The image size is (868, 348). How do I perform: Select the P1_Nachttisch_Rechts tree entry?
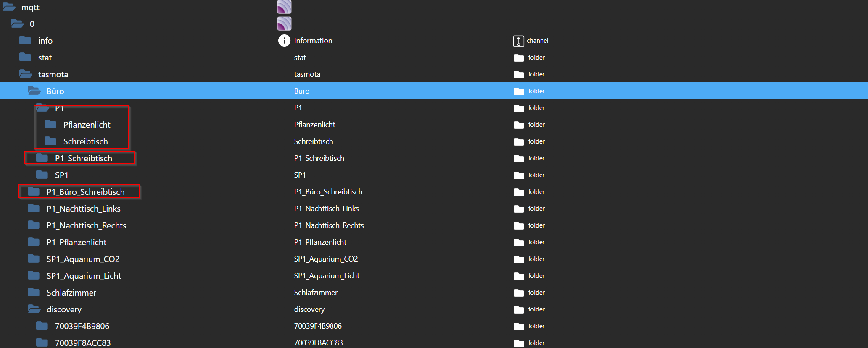pos(87,225)
